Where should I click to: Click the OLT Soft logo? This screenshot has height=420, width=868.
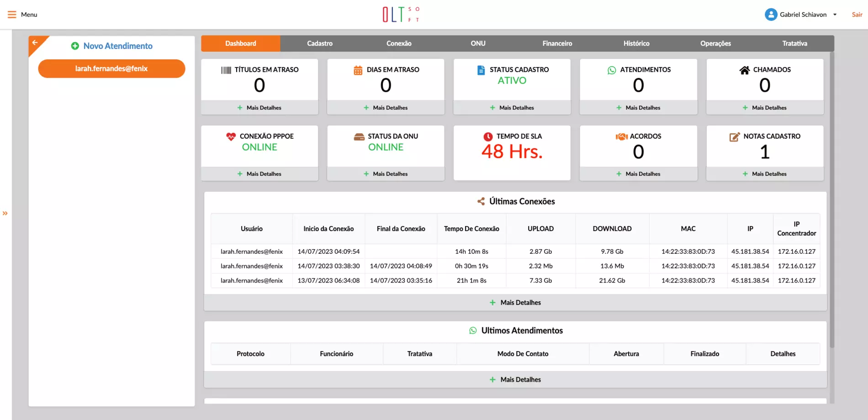point(401,15)
